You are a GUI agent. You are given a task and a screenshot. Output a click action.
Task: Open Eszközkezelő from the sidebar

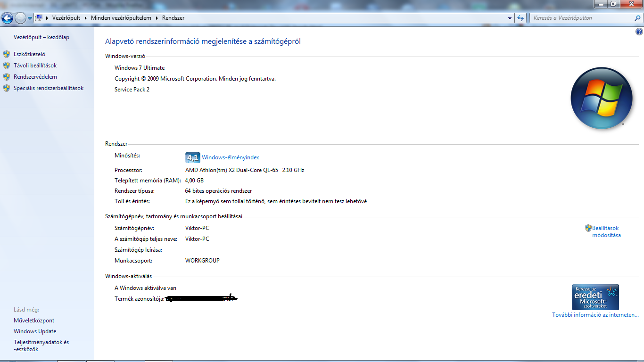pos(29,54)
